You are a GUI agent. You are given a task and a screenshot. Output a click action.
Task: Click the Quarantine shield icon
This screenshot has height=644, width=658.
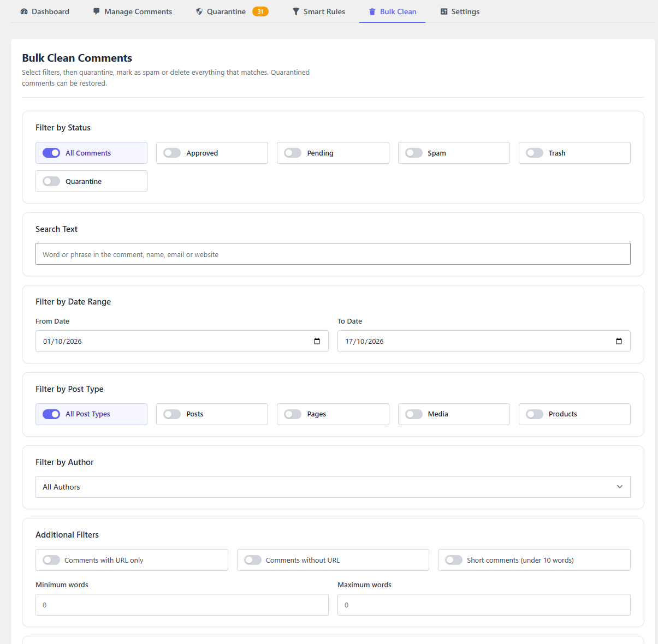199,11
